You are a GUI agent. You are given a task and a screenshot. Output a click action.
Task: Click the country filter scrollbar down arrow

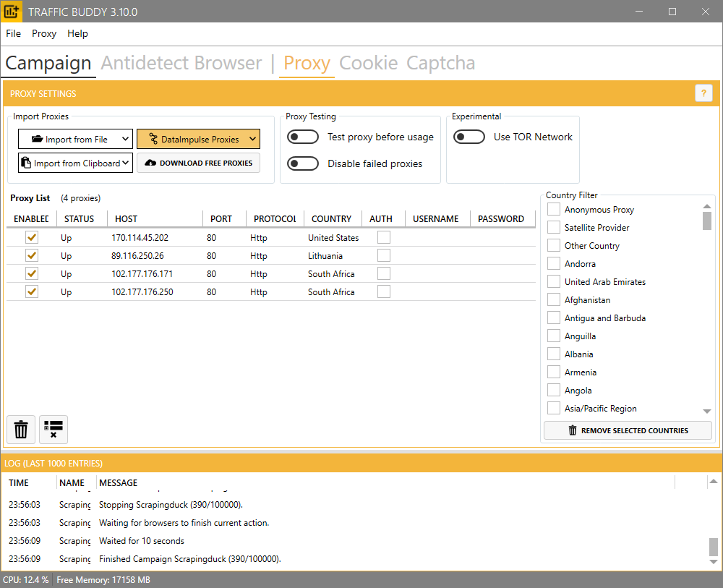coord(707,411)
